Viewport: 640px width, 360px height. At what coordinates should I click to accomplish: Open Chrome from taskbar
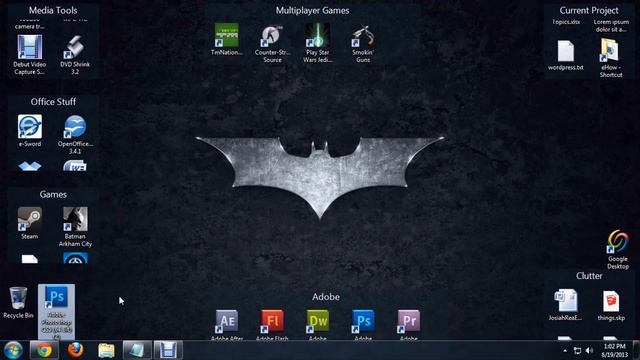tap(44, 350)
